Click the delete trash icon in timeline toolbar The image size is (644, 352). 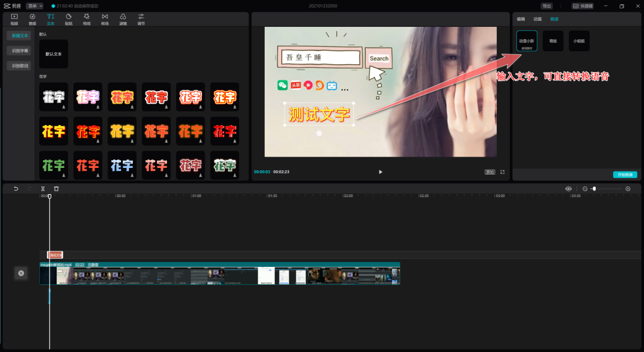[57, 189]
